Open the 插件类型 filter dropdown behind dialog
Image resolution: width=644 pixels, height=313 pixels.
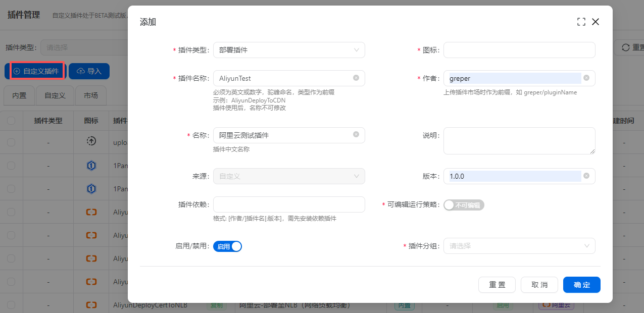pos(83,47)
